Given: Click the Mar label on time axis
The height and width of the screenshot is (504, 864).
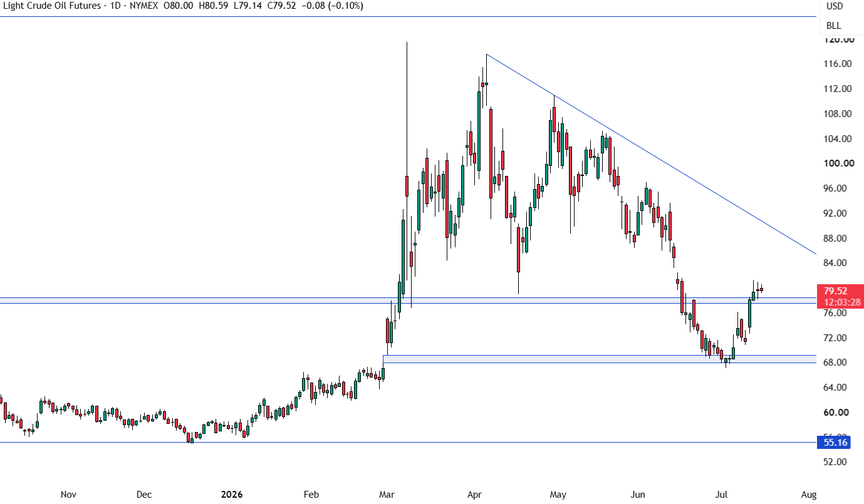Looking at the screenshot, I should click(388, 495).
